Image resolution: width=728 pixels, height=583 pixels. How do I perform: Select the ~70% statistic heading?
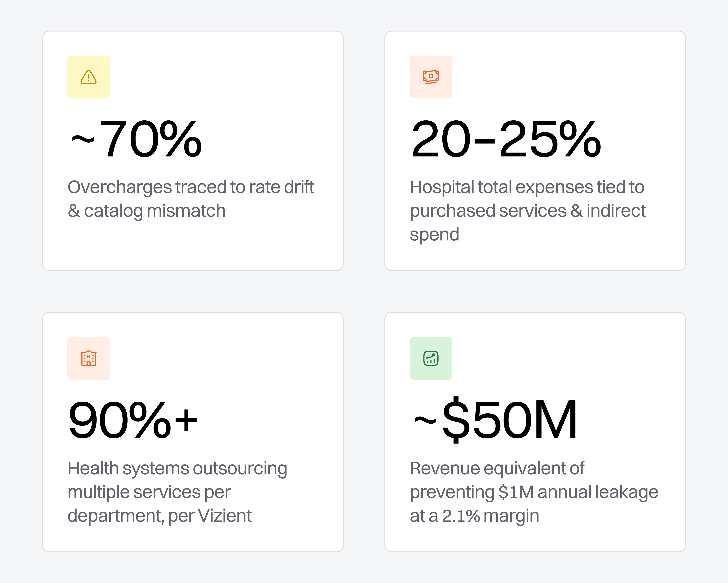tap(136, 139)
